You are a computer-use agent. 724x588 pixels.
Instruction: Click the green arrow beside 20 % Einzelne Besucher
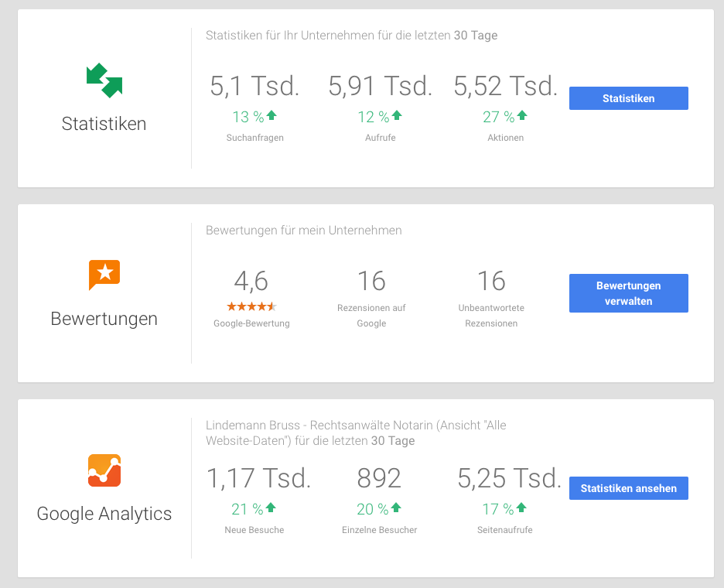tap(396, 508)
